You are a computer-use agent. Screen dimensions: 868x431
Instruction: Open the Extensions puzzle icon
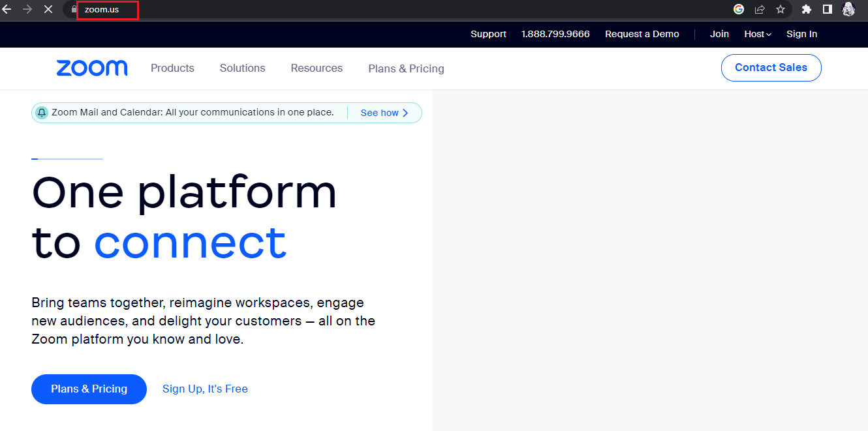click(807, 9)
